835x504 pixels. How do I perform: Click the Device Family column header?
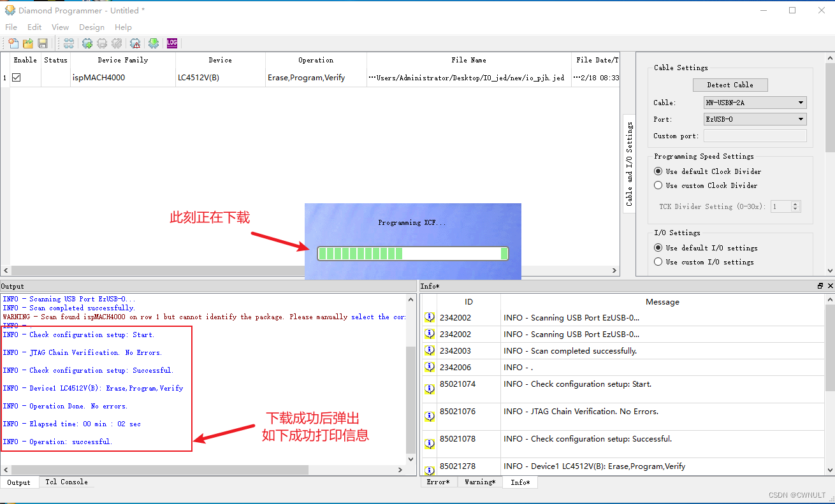[x=122, y=60]
